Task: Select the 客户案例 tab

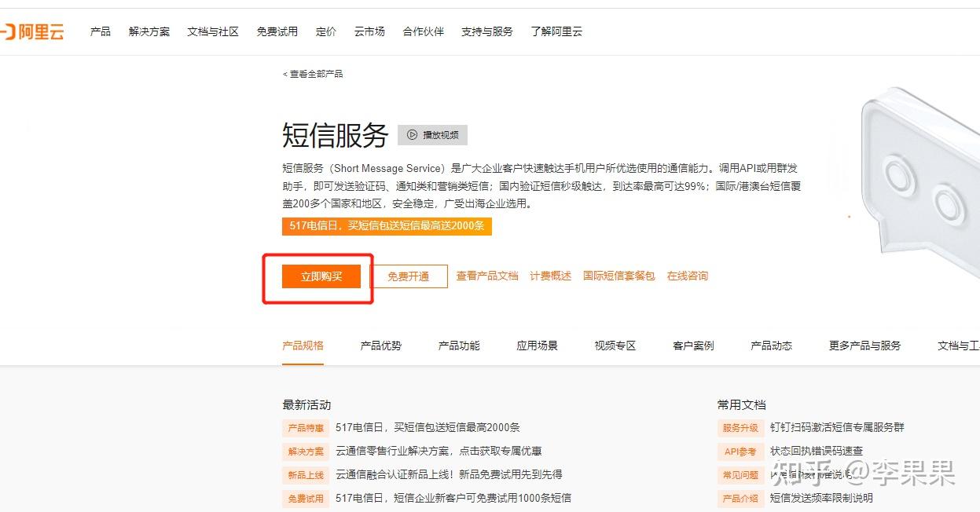Action: pyautogui.click(x=694, y=346)
